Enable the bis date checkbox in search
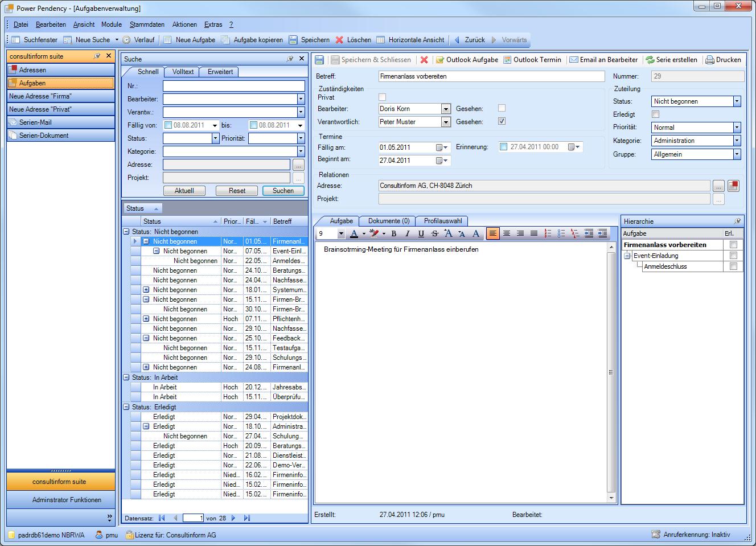 (253, 125)
